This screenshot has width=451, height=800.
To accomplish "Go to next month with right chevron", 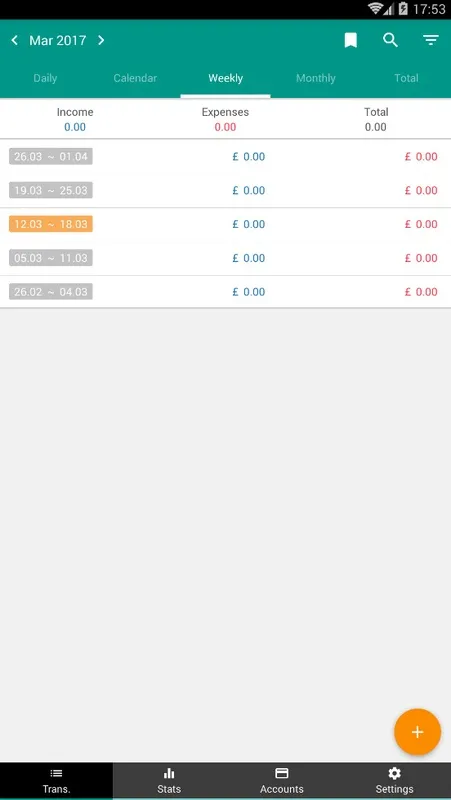I will 101,40.
